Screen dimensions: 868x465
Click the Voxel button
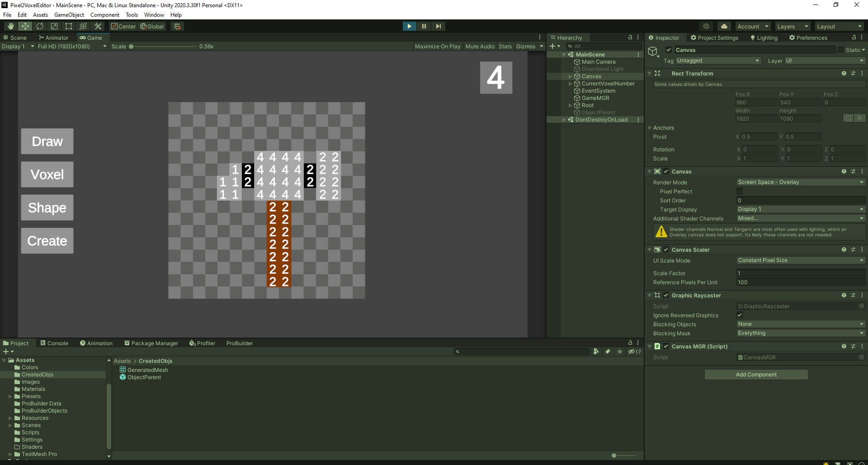[47, 174]
